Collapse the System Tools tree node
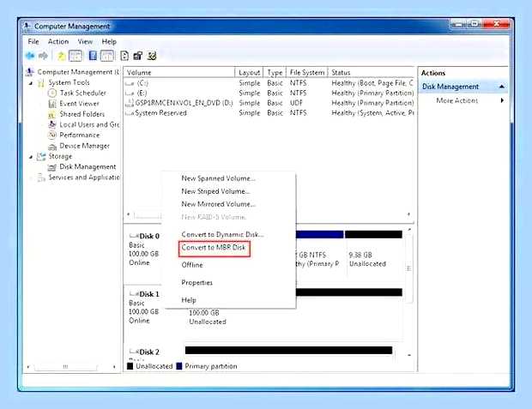Viewport: 532px width, 409px height. tap(31, 83)
